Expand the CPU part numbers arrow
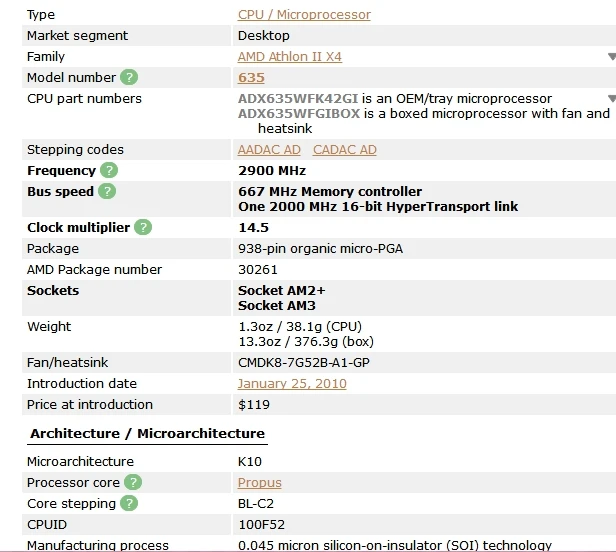 [612, 98]
